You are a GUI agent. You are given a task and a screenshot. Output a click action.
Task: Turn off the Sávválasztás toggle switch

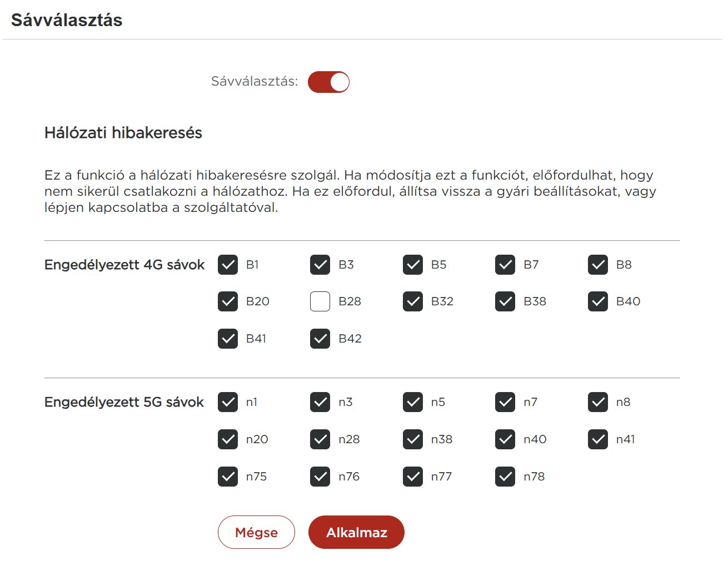pos(328,82)
